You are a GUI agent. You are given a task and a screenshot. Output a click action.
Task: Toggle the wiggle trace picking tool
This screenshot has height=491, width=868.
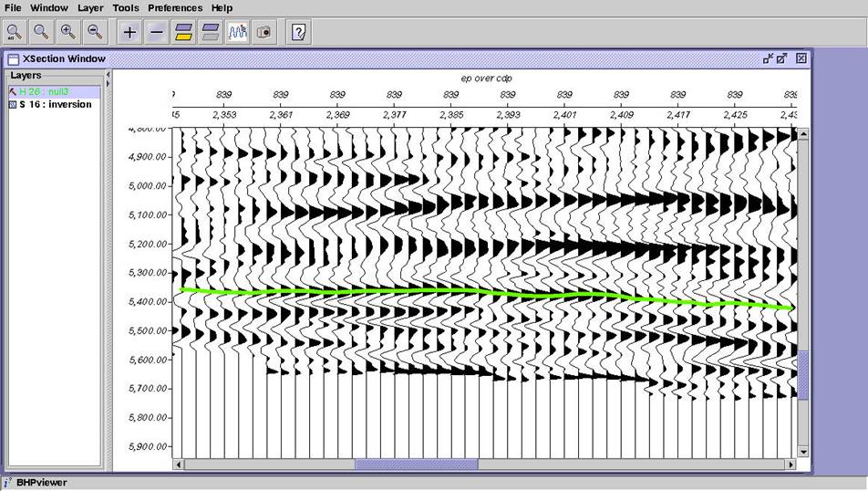(x=238, y=32)
